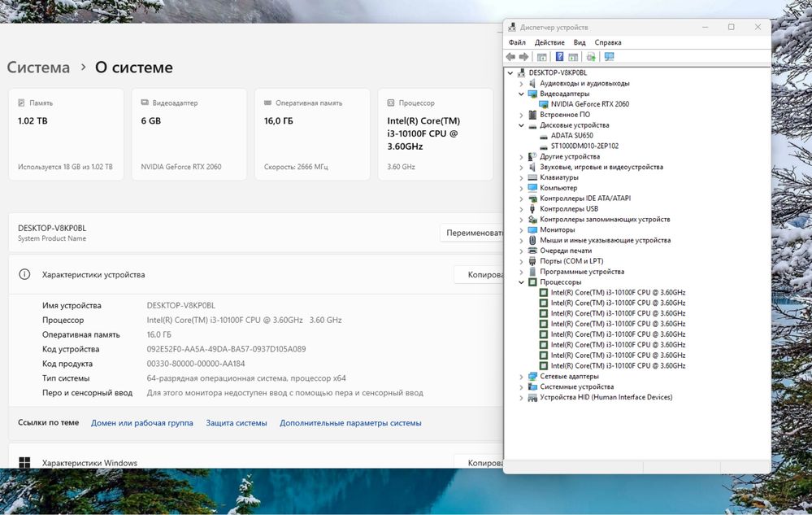812x515 pixels.
Task: Copy Windows specs via Копировать button
Action: pos(479,462)
